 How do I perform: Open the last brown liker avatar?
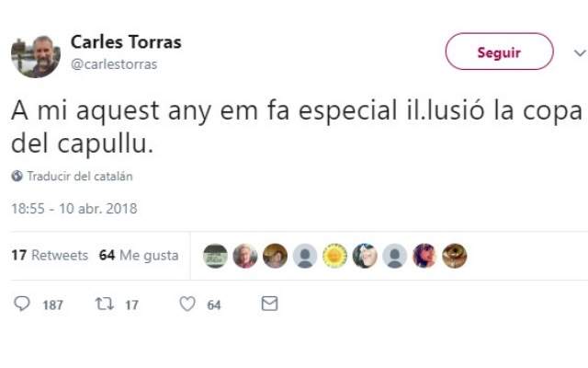click(x=454, y=256)
